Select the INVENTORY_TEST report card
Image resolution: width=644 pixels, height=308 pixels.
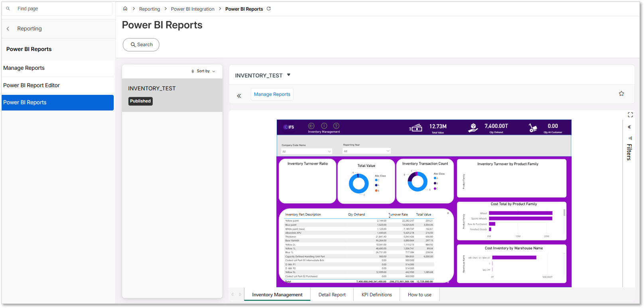pyautogui.click(x=172, y=95)
